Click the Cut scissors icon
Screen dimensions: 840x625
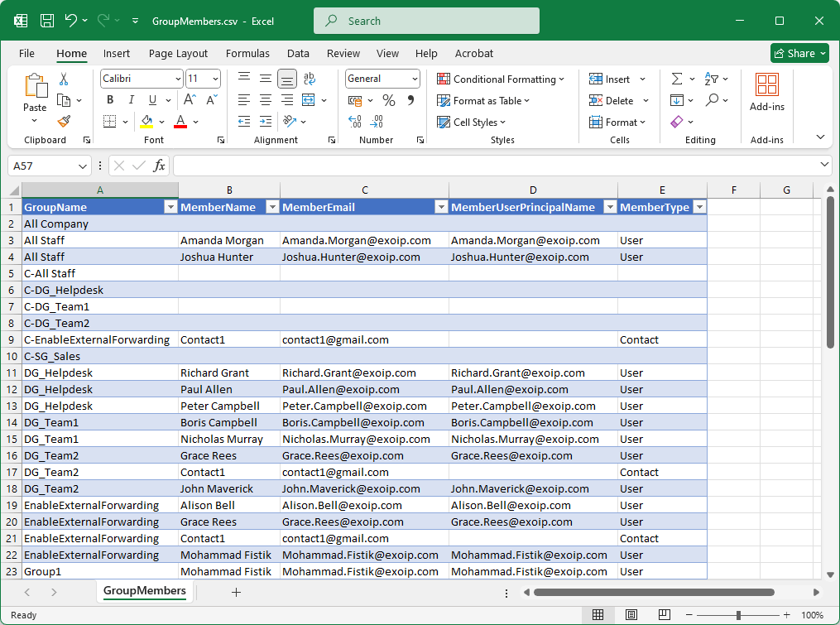(x=64, y=79)
